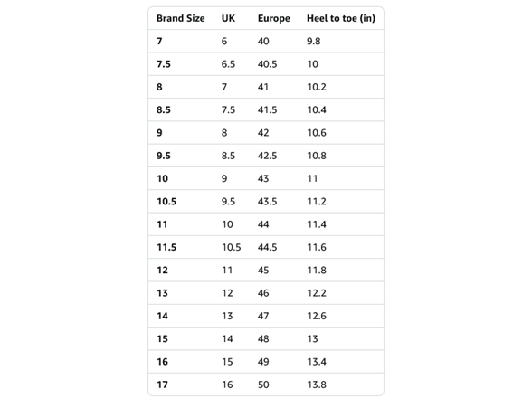Image resolution: width=532 pixels, height=399 pixels.
Task: Click the Europe 41 cell
Action: click(263, 87)
